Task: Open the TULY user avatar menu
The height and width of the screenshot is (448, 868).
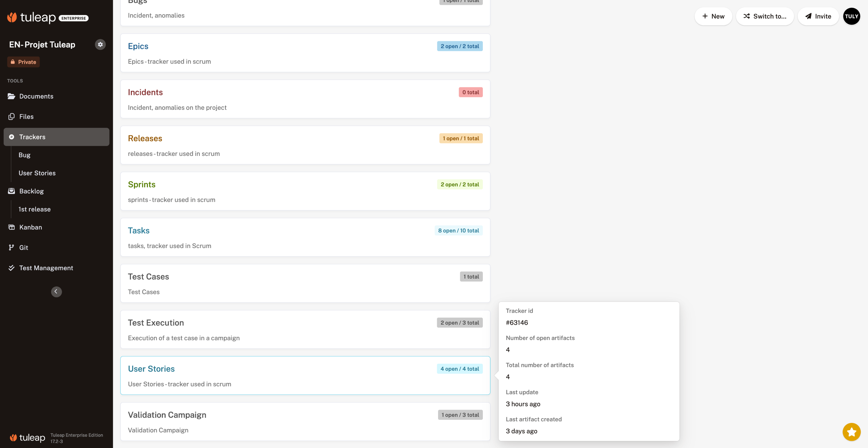Action: click(851, 16)
